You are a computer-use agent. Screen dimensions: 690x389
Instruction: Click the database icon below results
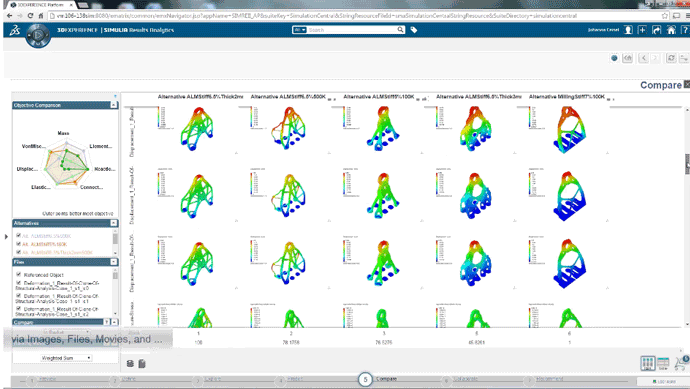130,363
